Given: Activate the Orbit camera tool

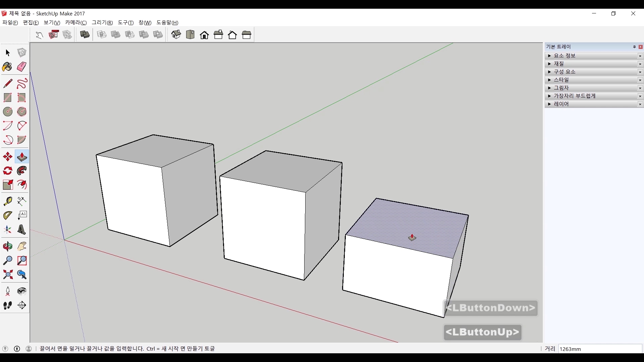Looking at the screenshot, I should click(x=8, y=246).
